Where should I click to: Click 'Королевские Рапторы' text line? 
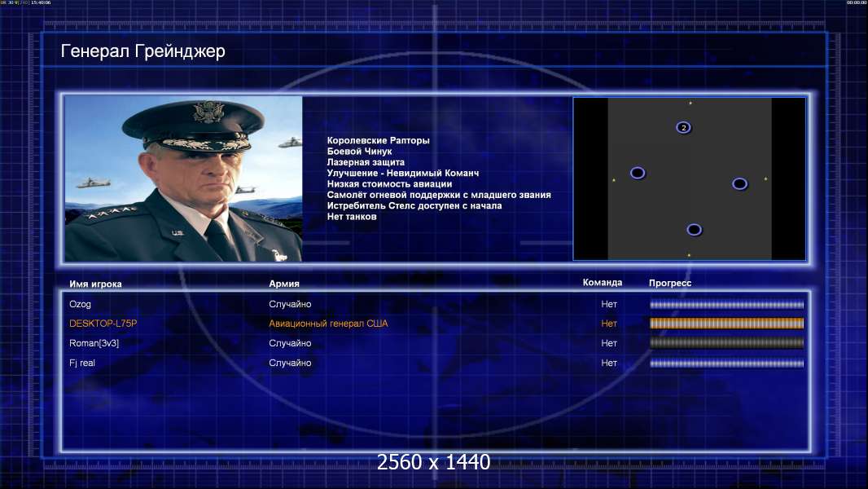[378, 141]
